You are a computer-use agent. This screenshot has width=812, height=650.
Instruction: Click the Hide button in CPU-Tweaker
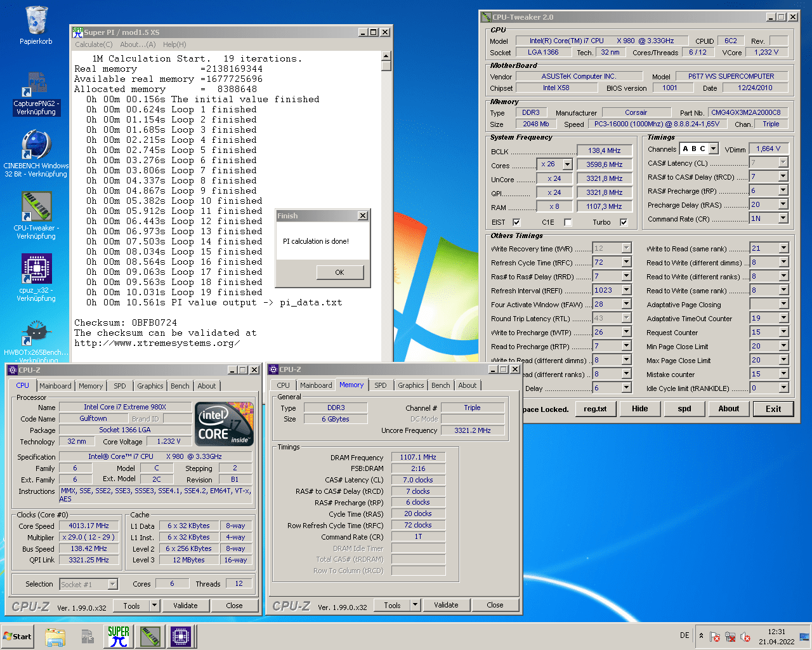tap(640, 409)
